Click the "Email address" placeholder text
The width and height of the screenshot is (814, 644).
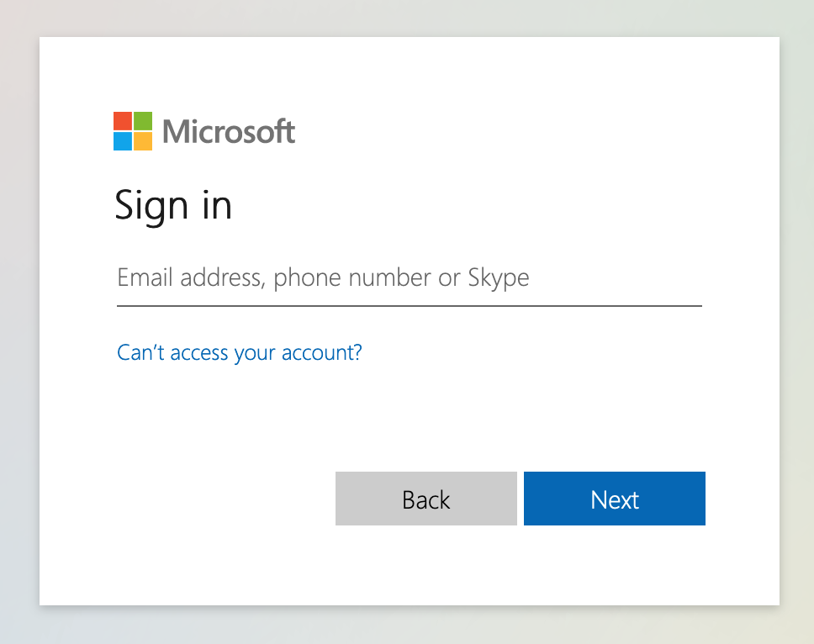pos(189,277)
